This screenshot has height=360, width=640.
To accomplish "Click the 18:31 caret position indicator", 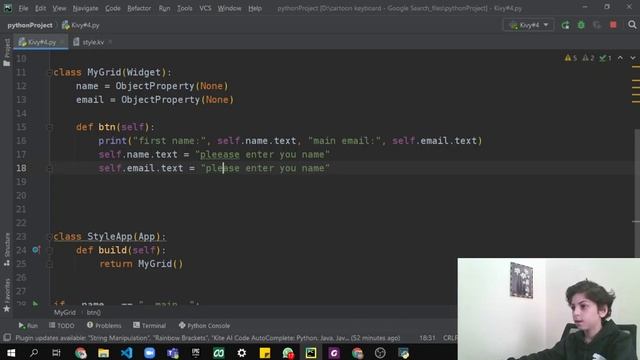I will point(427,338).
